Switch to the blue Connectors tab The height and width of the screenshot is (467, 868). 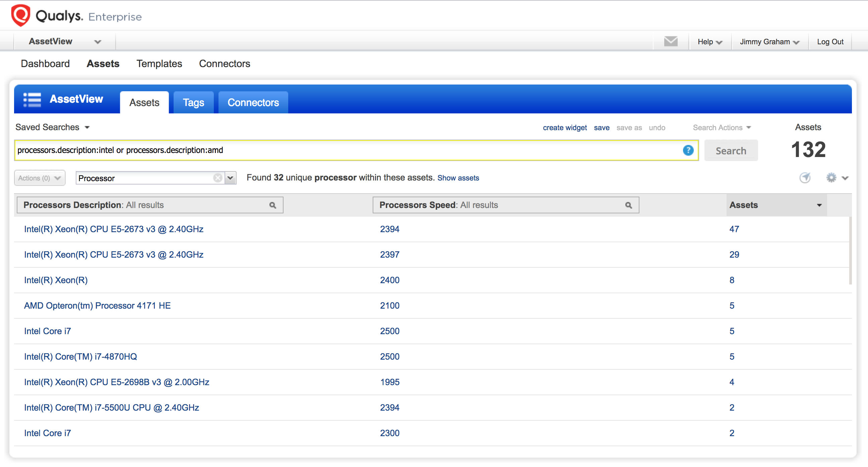pos(253,102)
